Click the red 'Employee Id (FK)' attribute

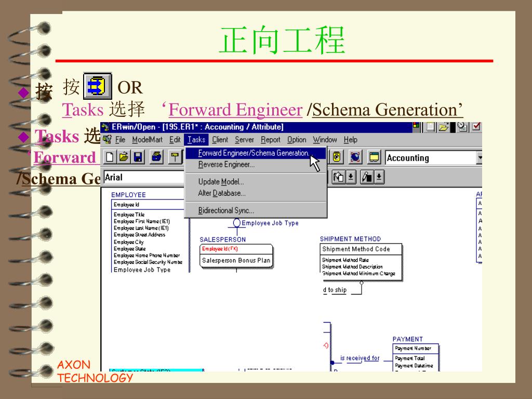[x=220, y=249]
